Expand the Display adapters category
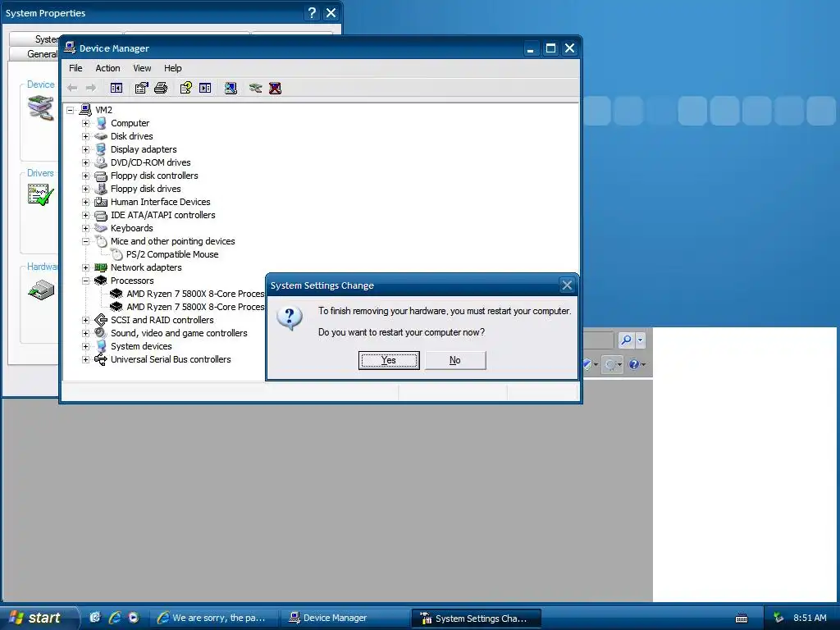 [85, 149]
